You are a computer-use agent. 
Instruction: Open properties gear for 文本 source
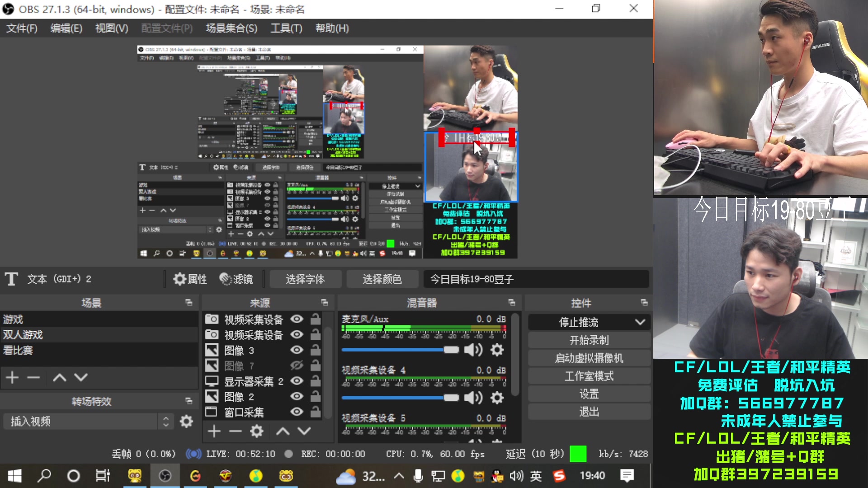[190, 279]
